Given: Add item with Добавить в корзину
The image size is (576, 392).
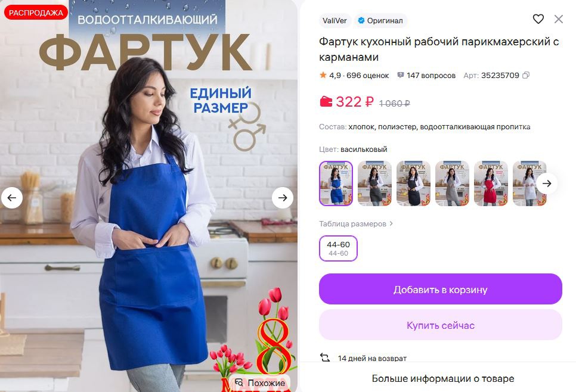Looking at the screenshot, I should [441, 289].
